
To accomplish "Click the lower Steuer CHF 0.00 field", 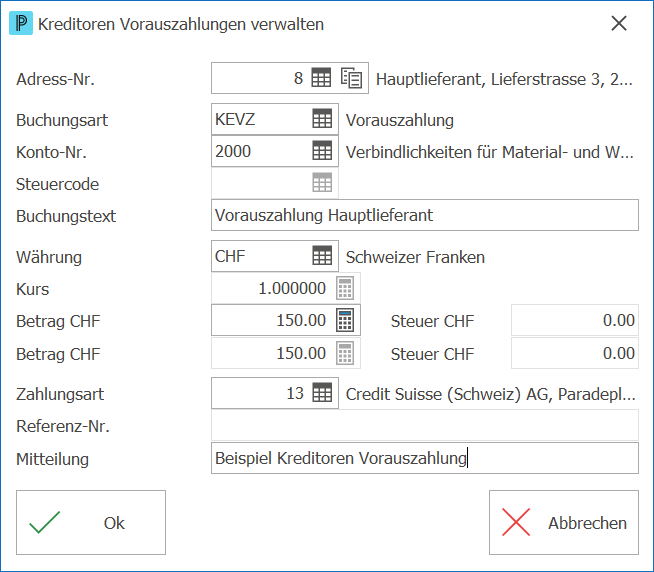I will (x=575, y=353).
